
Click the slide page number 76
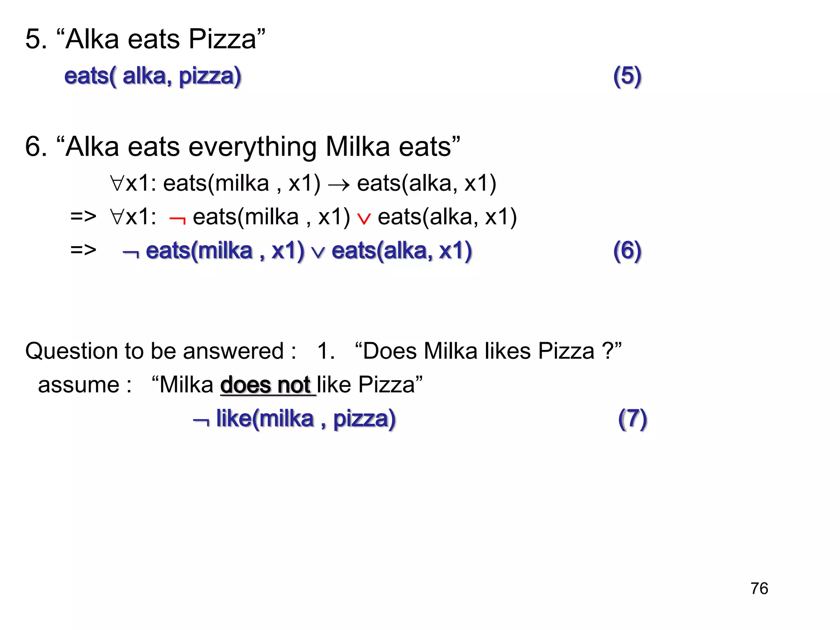click(759, 589)
